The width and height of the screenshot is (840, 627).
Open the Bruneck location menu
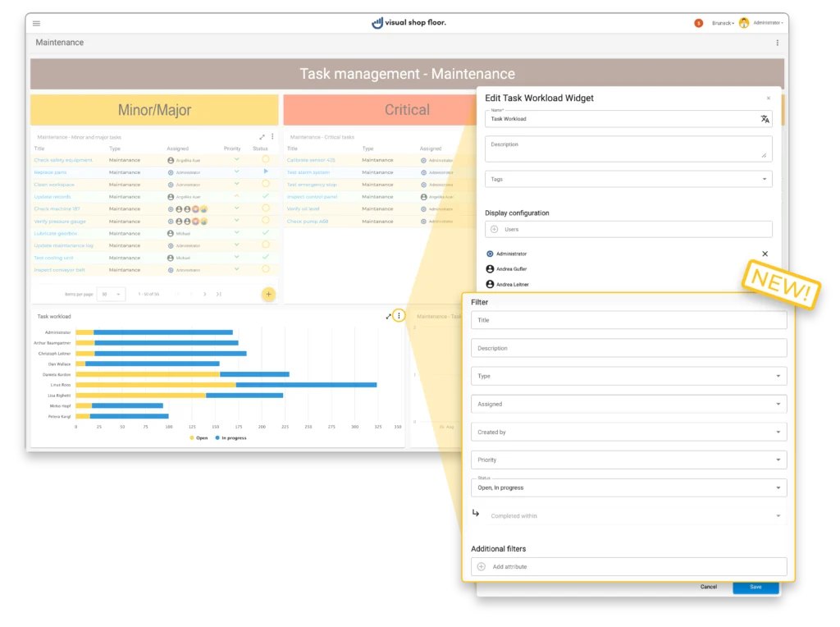coord(723,23)
